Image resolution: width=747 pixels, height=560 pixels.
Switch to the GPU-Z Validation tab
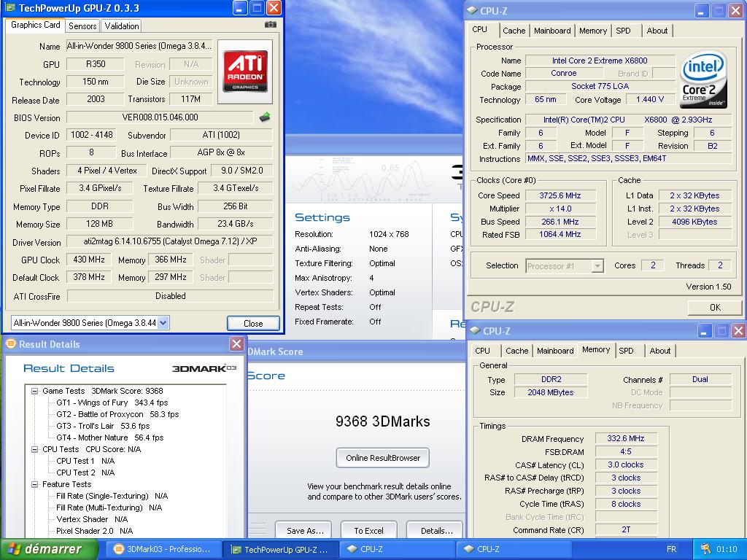pyautogui.click(x=122, y=26)
